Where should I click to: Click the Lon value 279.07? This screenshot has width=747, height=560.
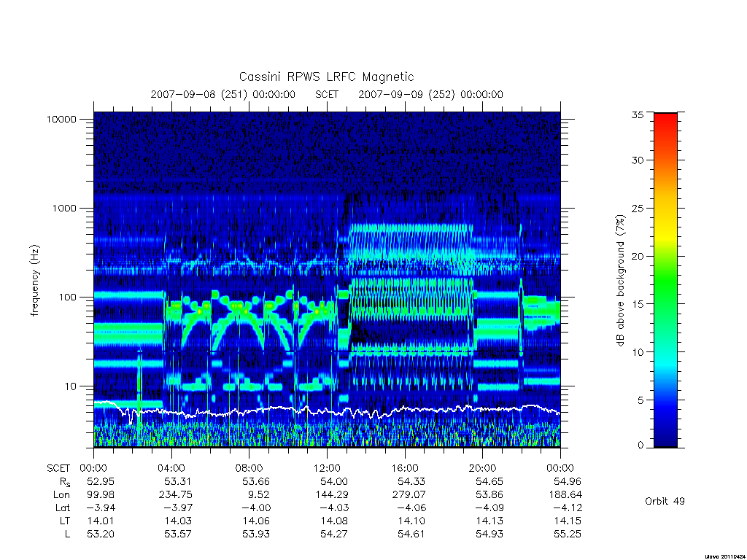[x=409, y=495]
